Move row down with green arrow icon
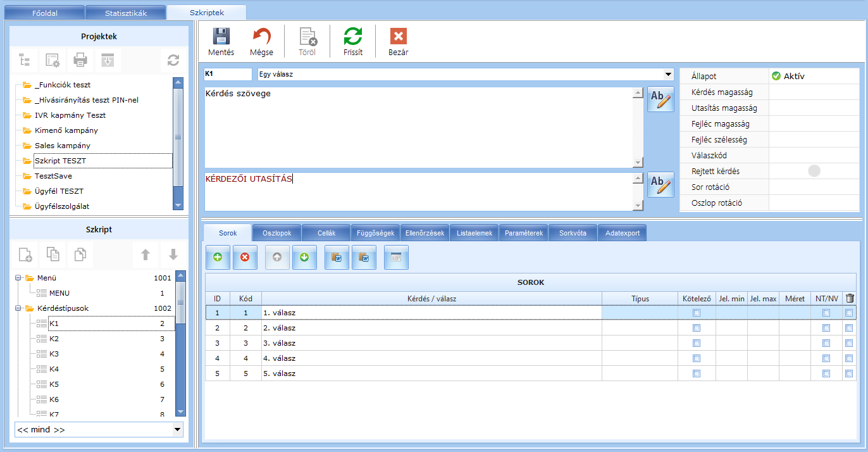Image resolution: width=868 pixels, height=452 pixels. click(x=304, y=258)
